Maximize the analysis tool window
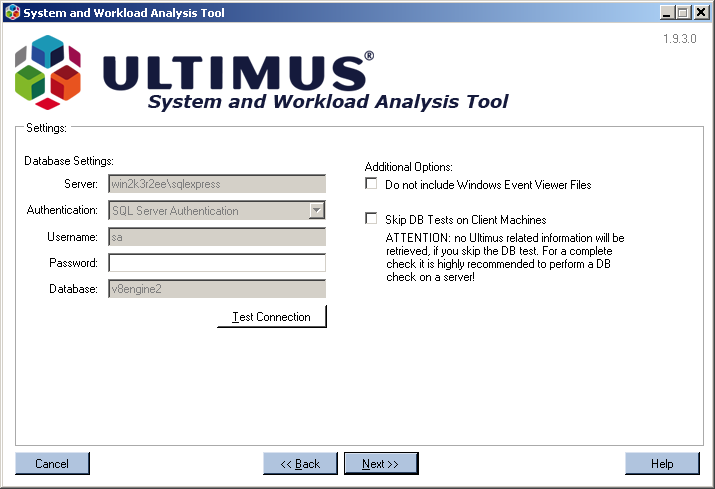This screenshot has width=715, height=489. tap(684, 12)
